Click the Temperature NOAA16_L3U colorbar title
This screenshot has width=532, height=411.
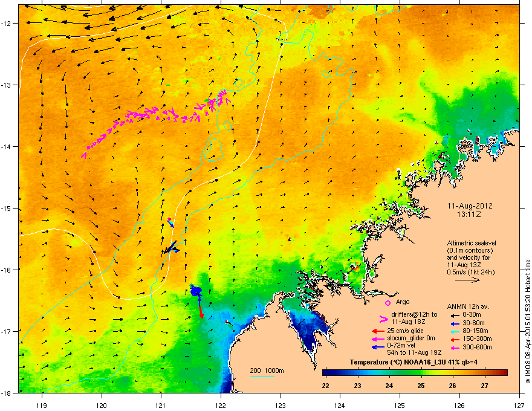[414, 362]
